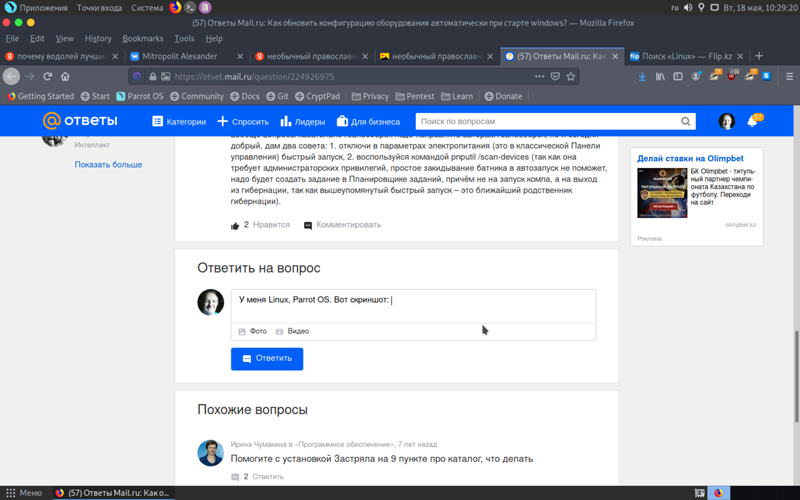800x500 pixels.
Task: Click the search magnifier in Ответы
Action: (686, 121)
